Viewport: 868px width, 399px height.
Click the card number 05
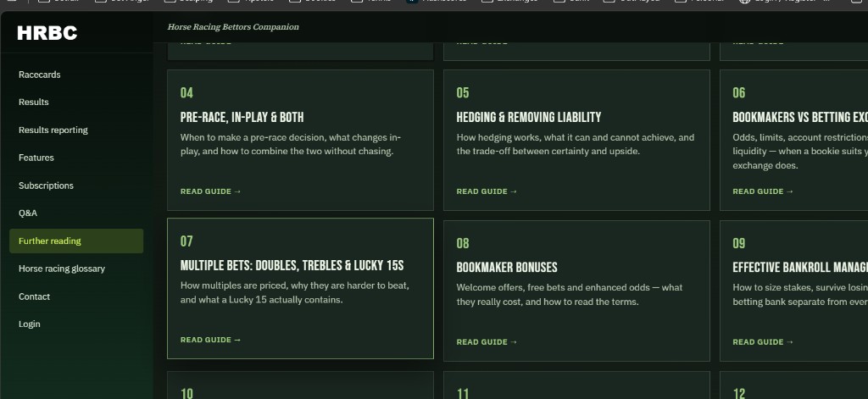[463, 93]
